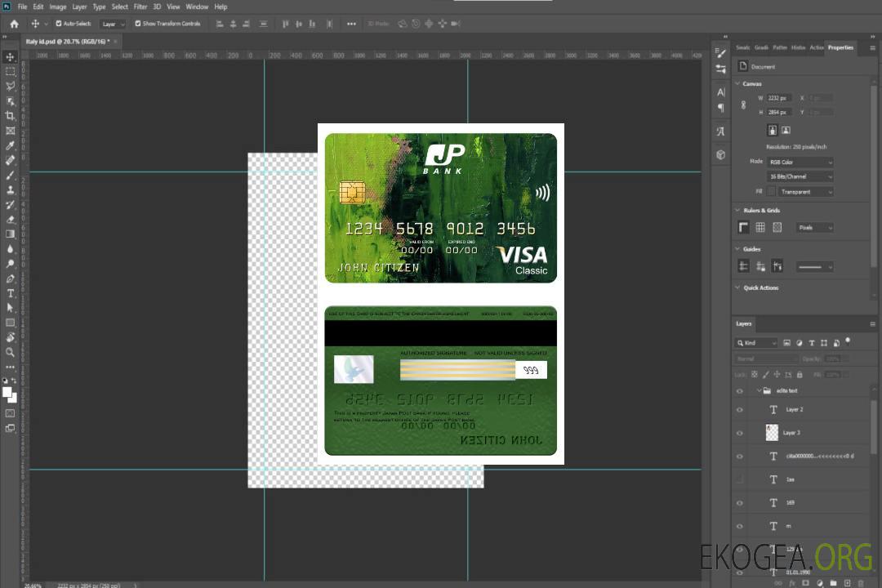Open the Filter menu
This screenshot has height=588, width=882.
[x=140, y=7]
